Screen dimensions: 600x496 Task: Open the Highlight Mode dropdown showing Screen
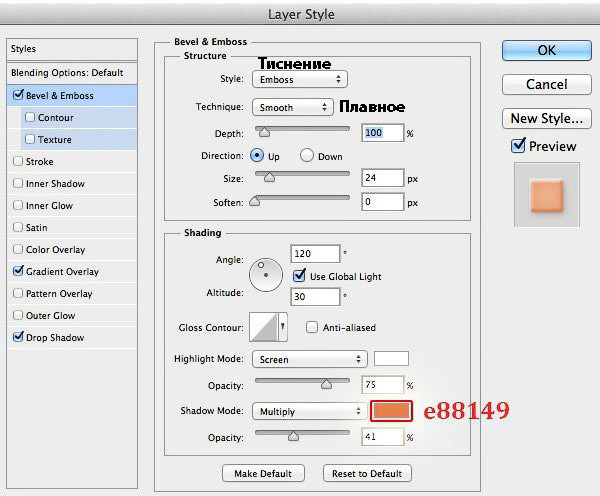(x=310, y=359)
